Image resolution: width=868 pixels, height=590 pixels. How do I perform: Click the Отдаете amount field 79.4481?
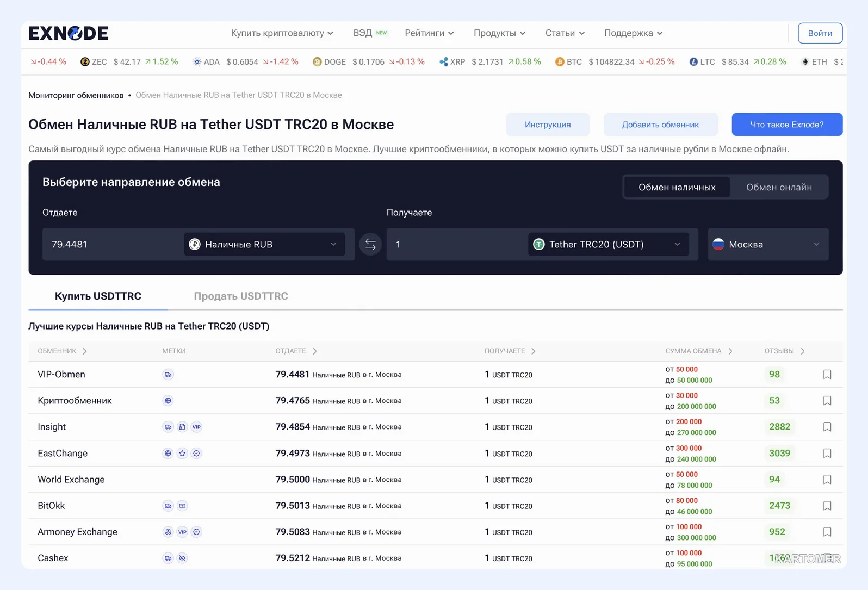113,244
